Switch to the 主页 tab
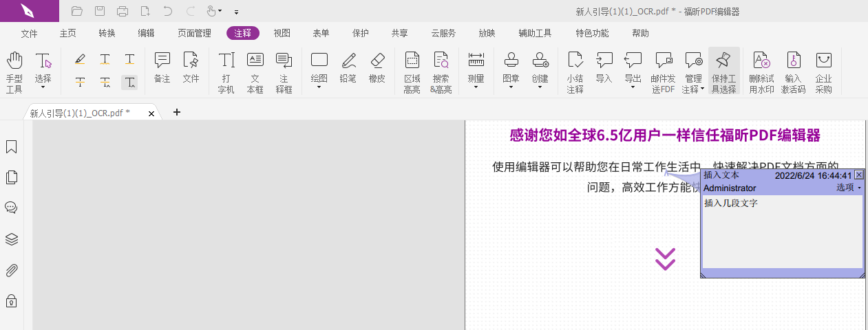Image resolution: width=868 pixels, height=330 pixels. (x=67, y=33)
